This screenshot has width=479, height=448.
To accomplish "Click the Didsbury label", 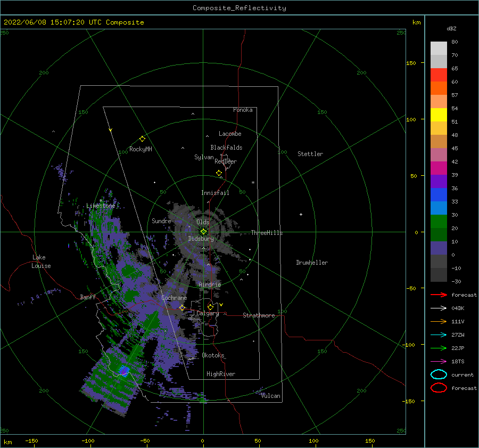I will pos(201,239).
